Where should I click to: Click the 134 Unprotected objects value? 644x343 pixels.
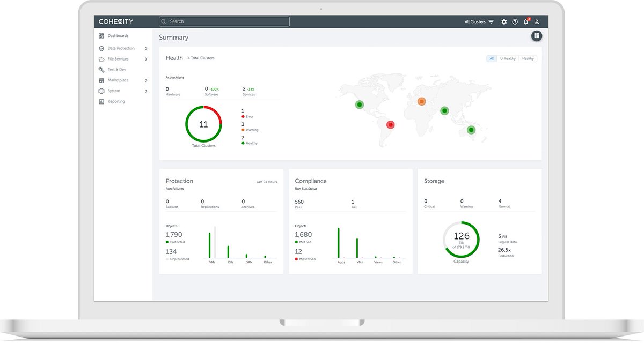coord(171,251)
